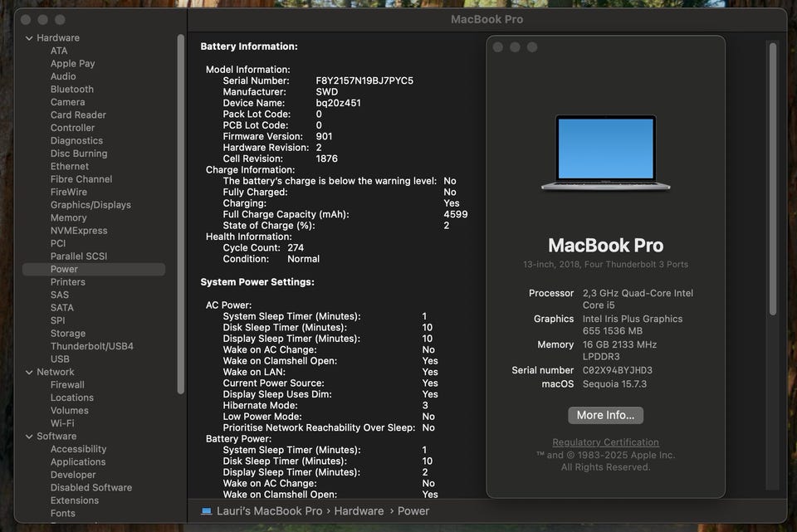
Task: Click the Sequoia 15.7.3 macOS version
Action: click(x=614, y=384)
